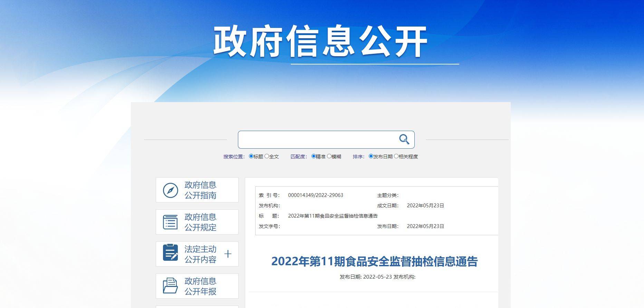This screenshot has width=644, height=308.
Task: Sort results by 相关程度 radio
Action: (396, 156)
